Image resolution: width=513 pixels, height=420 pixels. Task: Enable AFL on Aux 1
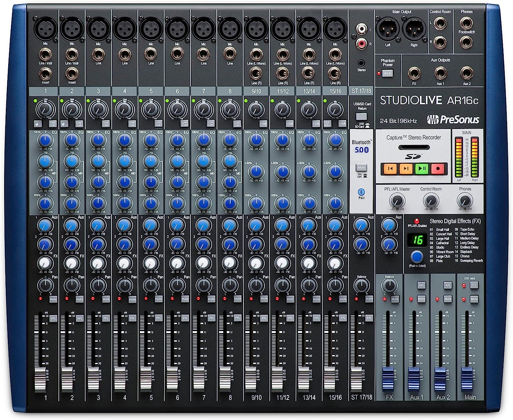[421, 285]
